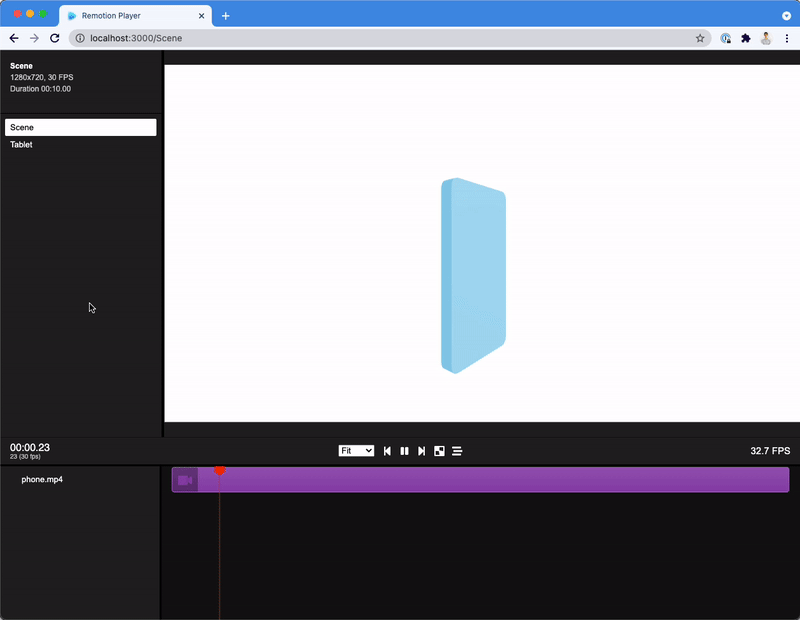Click the 1280x720, 30 FPS text
Image resolution: width=800 pixels, height=620 pixels.
tap(42, 78)
